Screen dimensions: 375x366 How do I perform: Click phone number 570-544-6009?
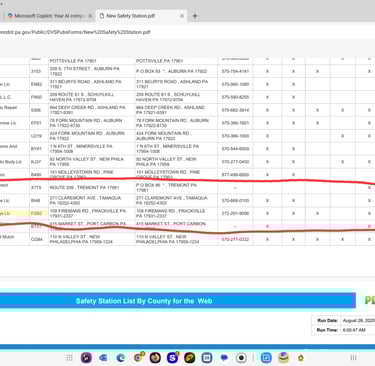[235, 149]
